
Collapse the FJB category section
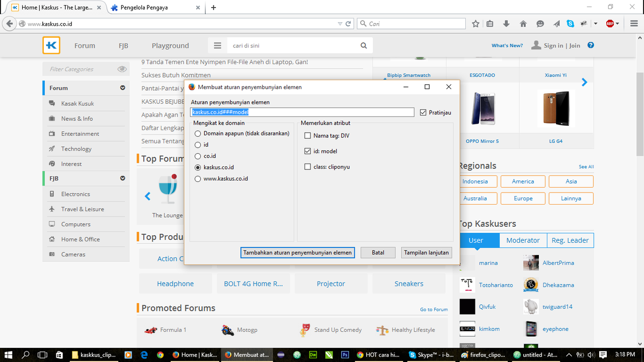[122, 178]
